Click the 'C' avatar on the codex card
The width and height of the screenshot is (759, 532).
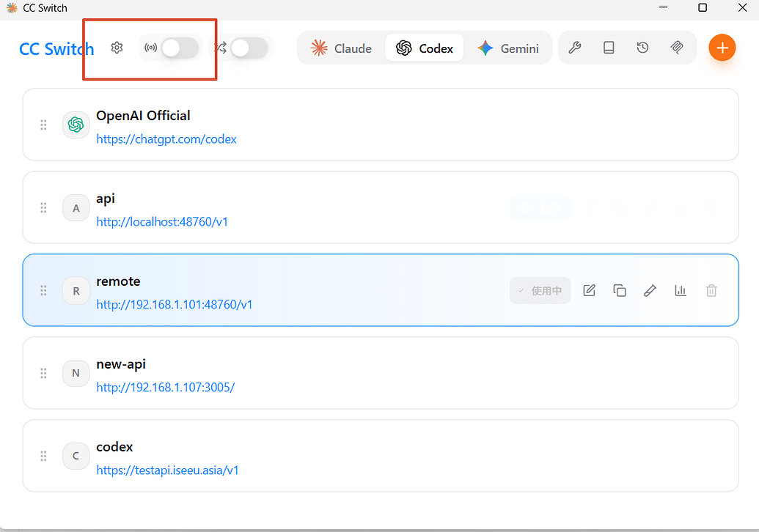(x=76, y=456)
